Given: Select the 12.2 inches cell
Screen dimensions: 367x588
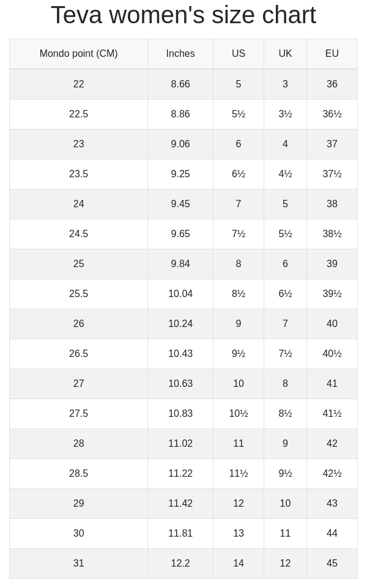Looking at the screenshot, I should coord(180,563).
